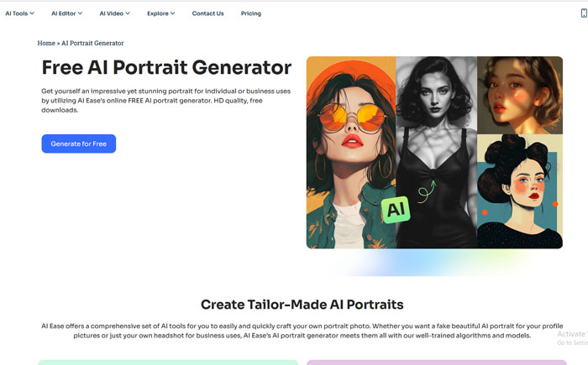
Task: Open the Explore menu
Action: [x=161, y=13]
